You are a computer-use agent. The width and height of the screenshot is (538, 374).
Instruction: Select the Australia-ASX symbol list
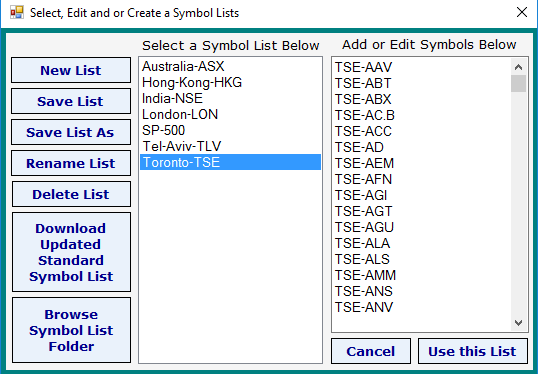point(230,66)
